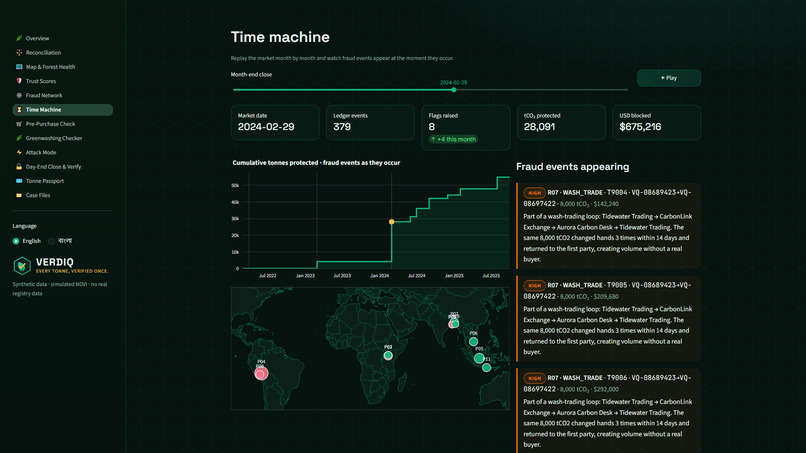806x453 pixels.
Task: Open Attack Mode
Action: point(41,152)
